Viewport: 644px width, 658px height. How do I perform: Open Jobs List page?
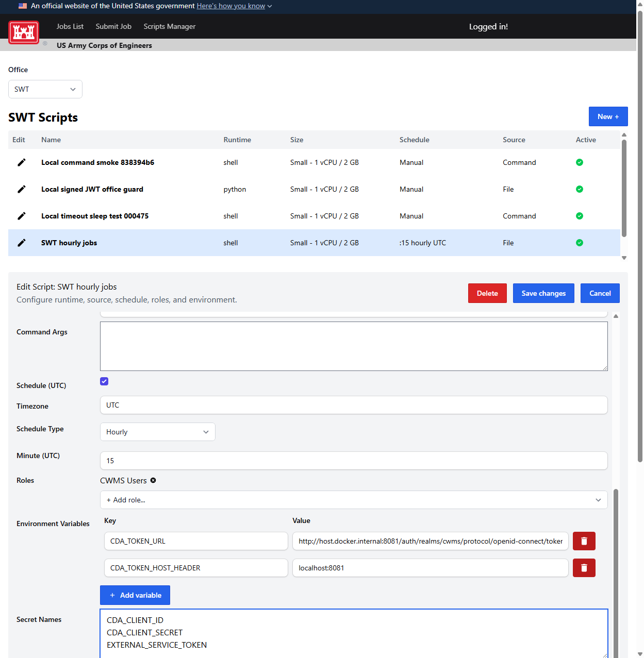tap(70, 26)
